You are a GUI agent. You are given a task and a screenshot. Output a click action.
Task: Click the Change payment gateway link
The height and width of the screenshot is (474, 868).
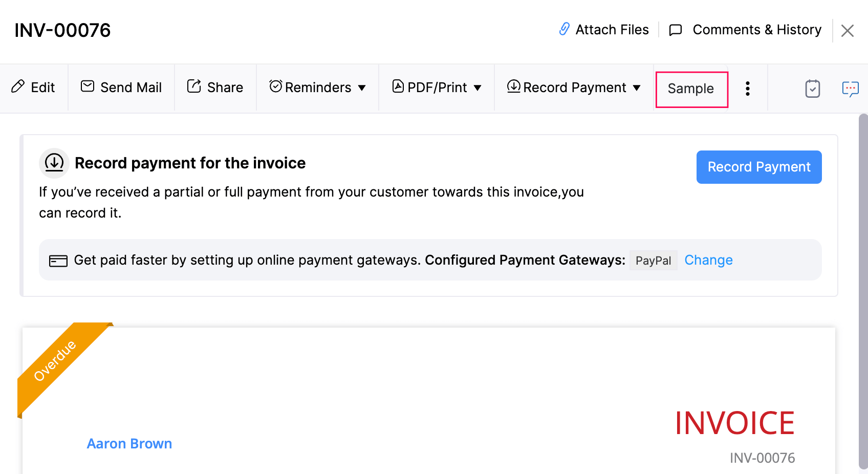pyautogui.click(x=708, y=260)
